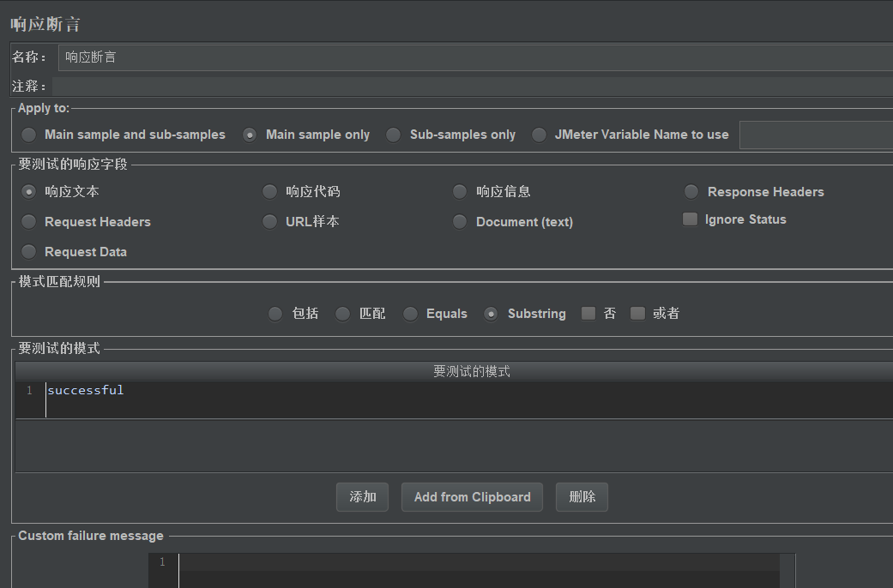Click the 注释 comment input field
893x588 pixels.
click(473, 87)
